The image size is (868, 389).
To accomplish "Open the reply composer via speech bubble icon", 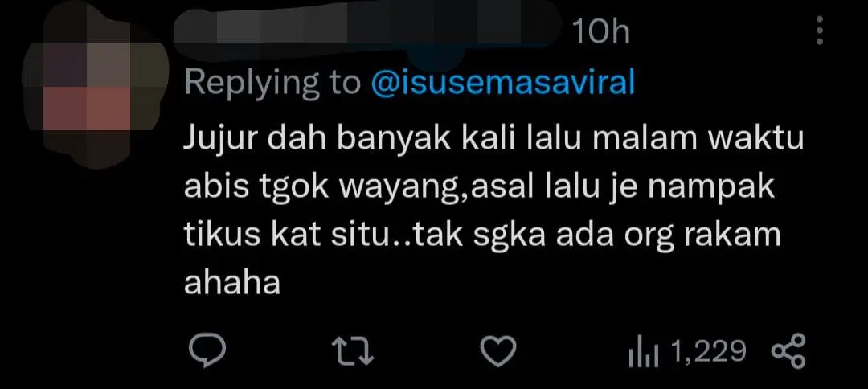I will (x=207, y=351).
